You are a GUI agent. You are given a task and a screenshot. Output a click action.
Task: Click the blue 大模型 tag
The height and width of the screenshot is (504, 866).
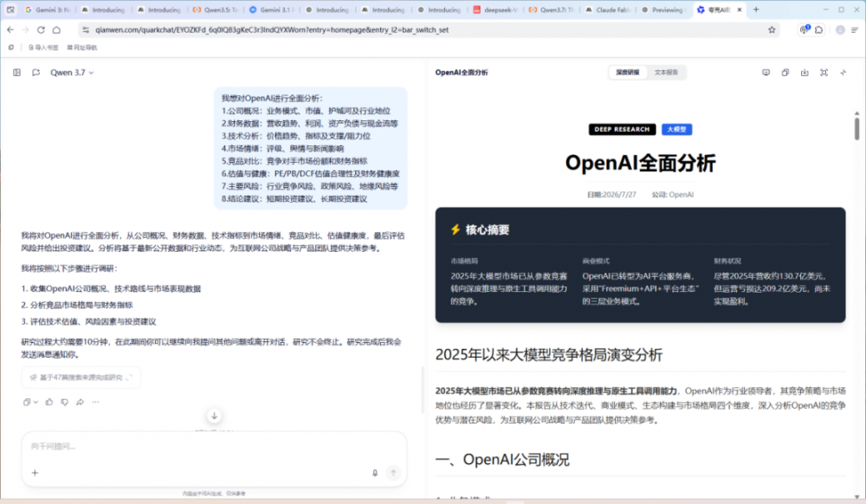(x=676, y=129)
